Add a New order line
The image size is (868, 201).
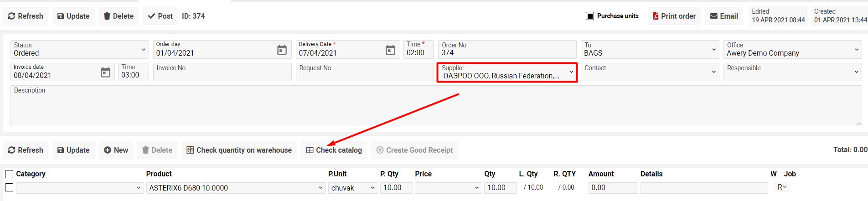(116, 150)
